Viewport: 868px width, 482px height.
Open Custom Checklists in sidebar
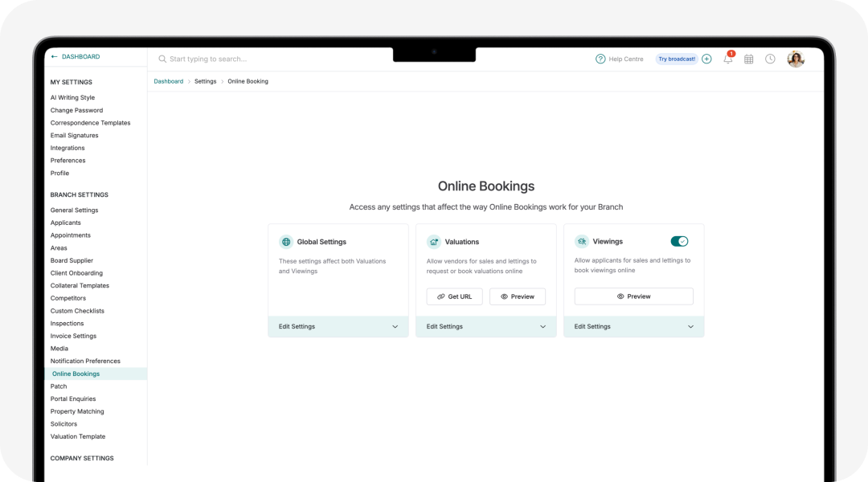77,311
